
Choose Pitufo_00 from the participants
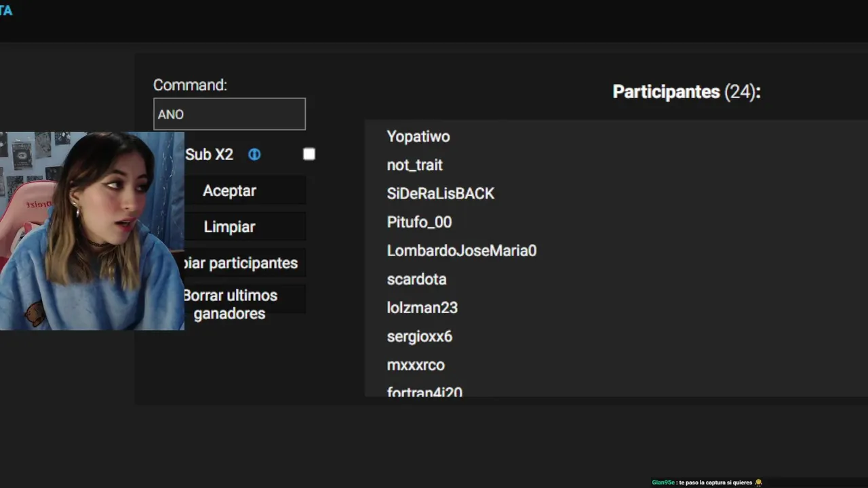pyautogui.click(x=419, y=222)
